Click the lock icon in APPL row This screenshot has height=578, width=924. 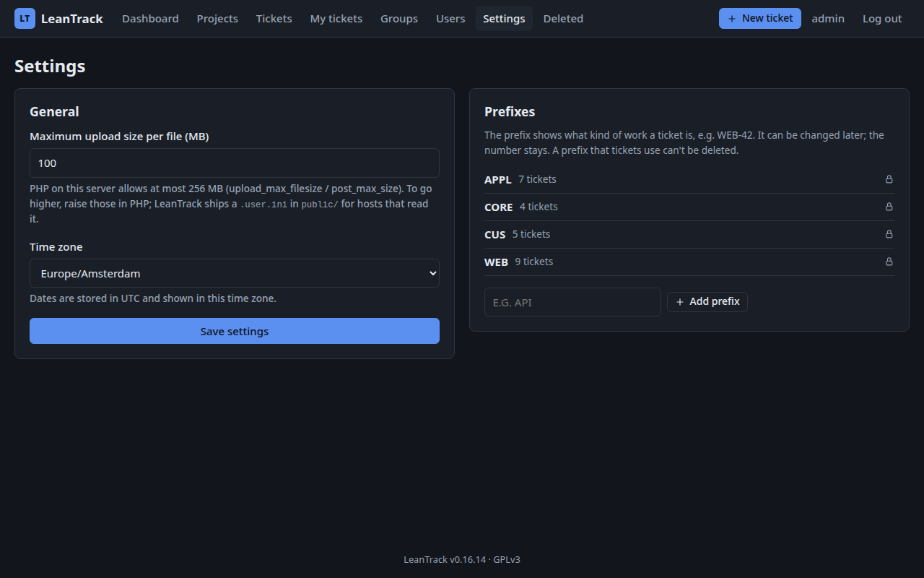[889, 179]
